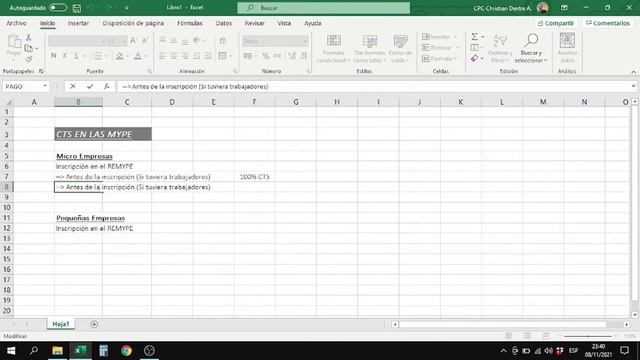Screen dimensions: 640x360
Task: Click Eliminar cells button
Action: [x=440, y=48]
